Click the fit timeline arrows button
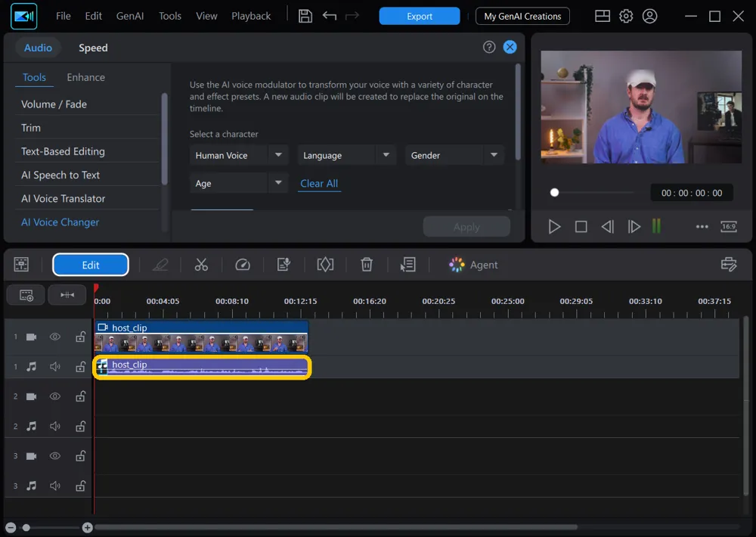 (67, 295)
